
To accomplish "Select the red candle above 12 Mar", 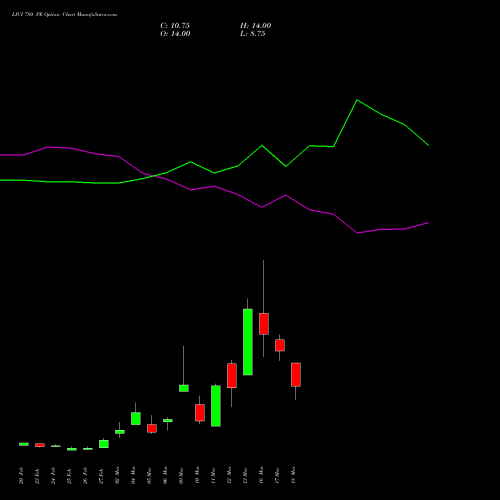I will point(232,376).
